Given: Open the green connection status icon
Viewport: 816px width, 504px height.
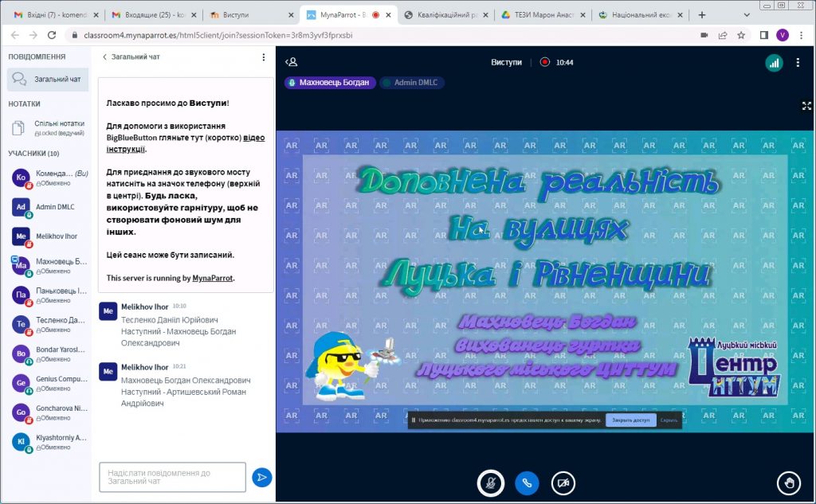Looking at the screenshot, I should coord(774,64).
